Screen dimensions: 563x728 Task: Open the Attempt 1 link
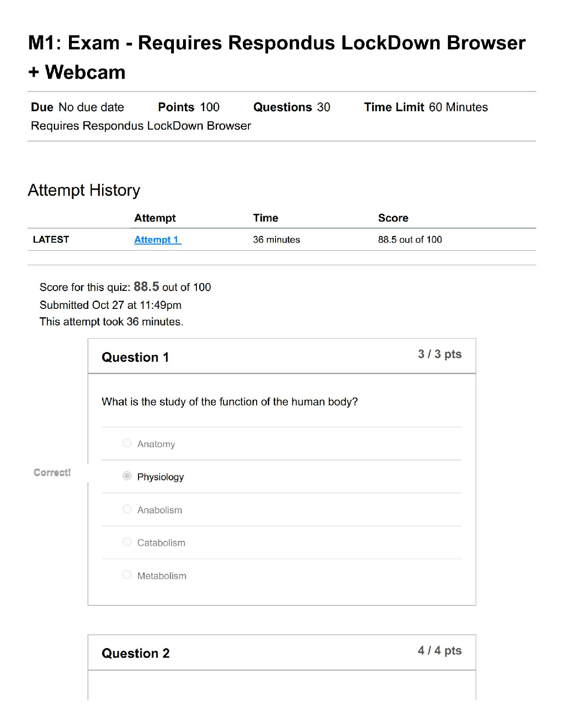click(x=157, y=239)
